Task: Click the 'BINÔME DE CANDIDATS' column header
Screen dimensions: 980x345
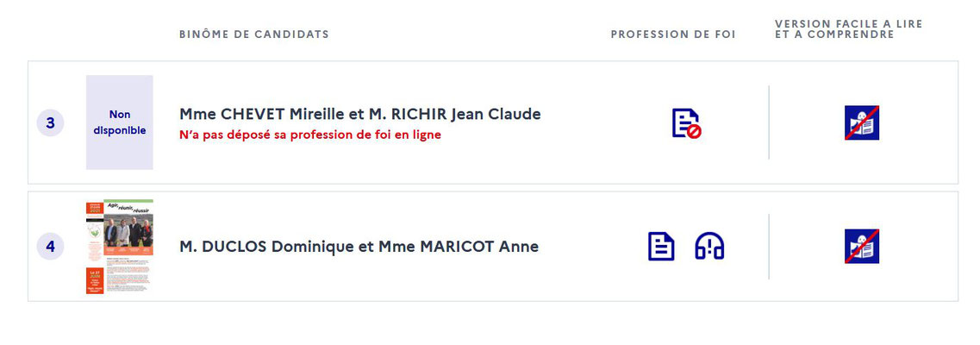Action: (253, 34)
